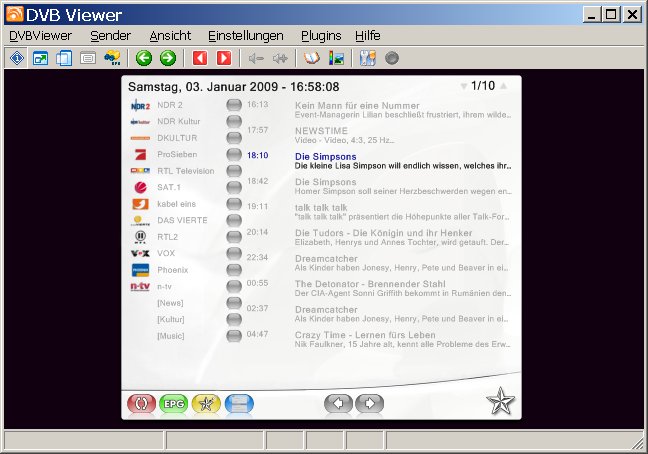
Task: Toggle the timer button for Die Simpsons 18:10
Action: point(234,156)
